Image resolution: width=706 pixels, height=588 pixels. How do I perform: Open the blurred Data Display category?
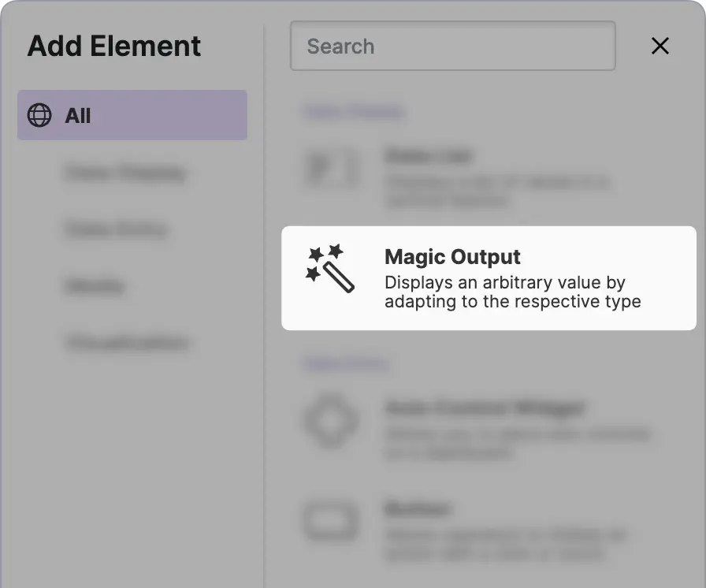(x=125, y=173)
